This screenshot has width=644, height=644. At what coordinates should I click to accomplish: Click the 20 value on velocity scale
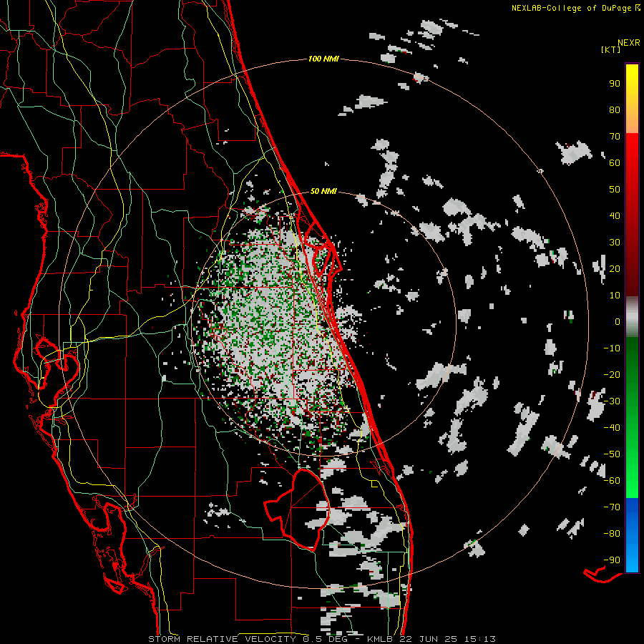[x=615, y=268]
